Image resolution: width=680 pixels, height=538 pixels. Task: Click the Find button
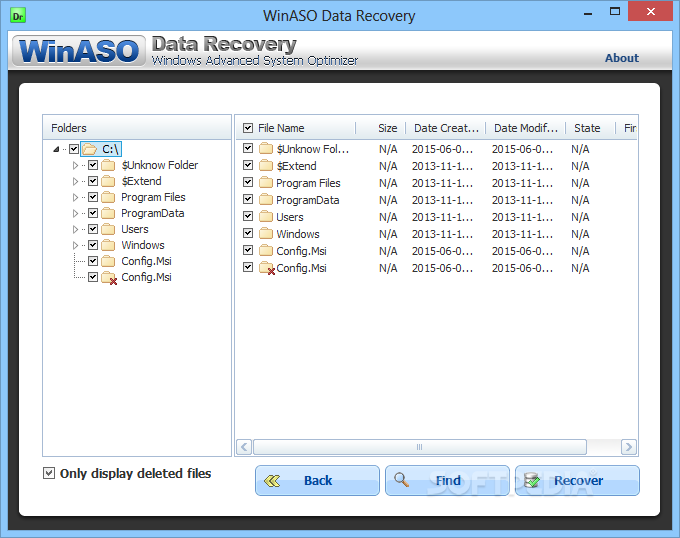click(x=448, y=480)
